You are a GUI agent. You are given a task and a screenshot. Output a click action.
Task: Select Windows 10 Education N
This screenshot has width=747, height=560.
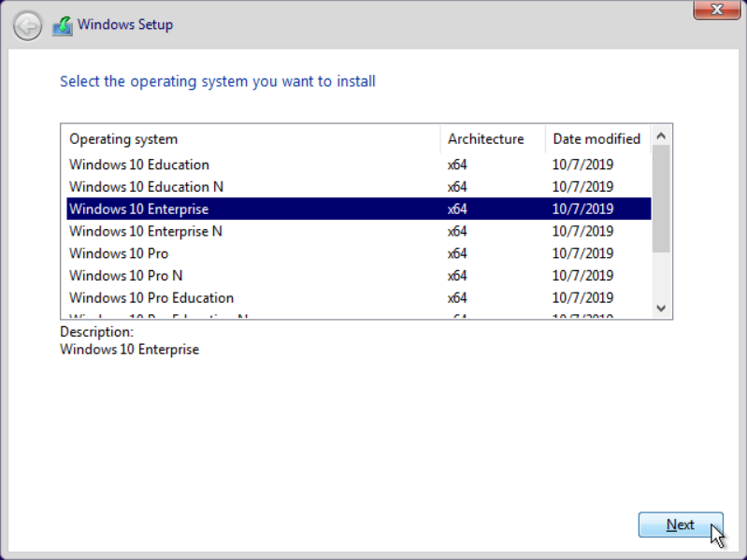(359, 187)
